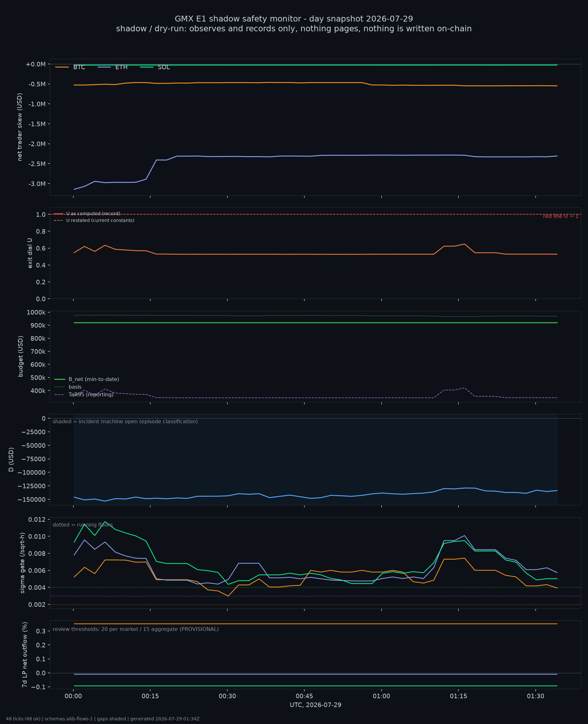Viewport: 588px width, 724px height.
Task: Click the '1.0' tick on exit dial axis
Action: tap(41, 215)
